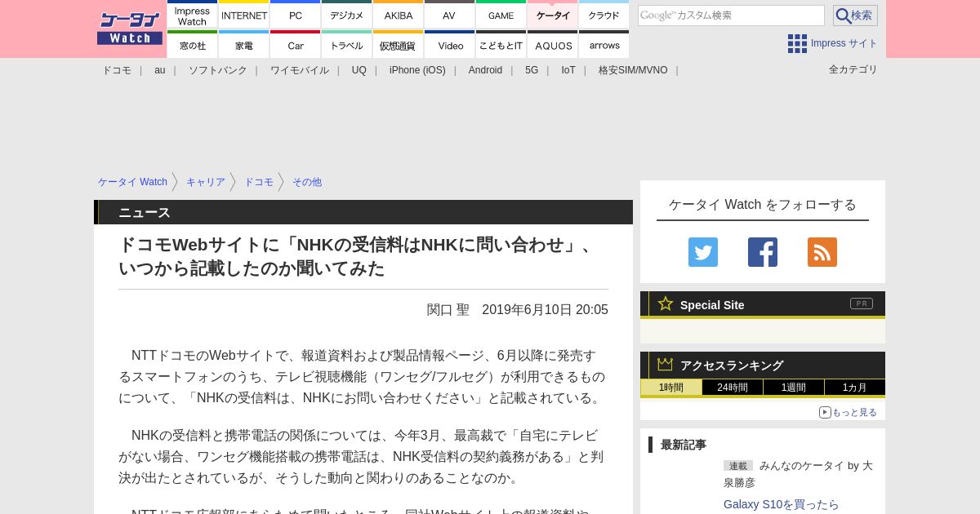Screen dimensions: 980x514
Task: Go to the 格安SIM/MVNO category
Action: tap(633, 70)
